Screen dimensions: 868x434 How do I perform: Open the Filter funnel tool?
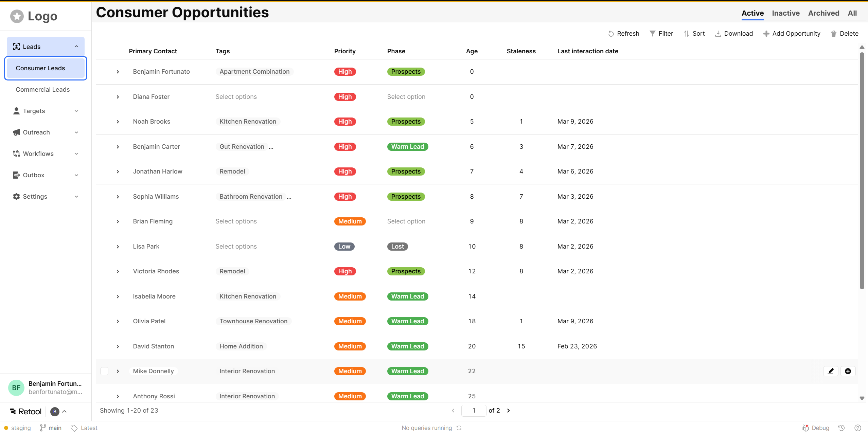pos(652,34)
